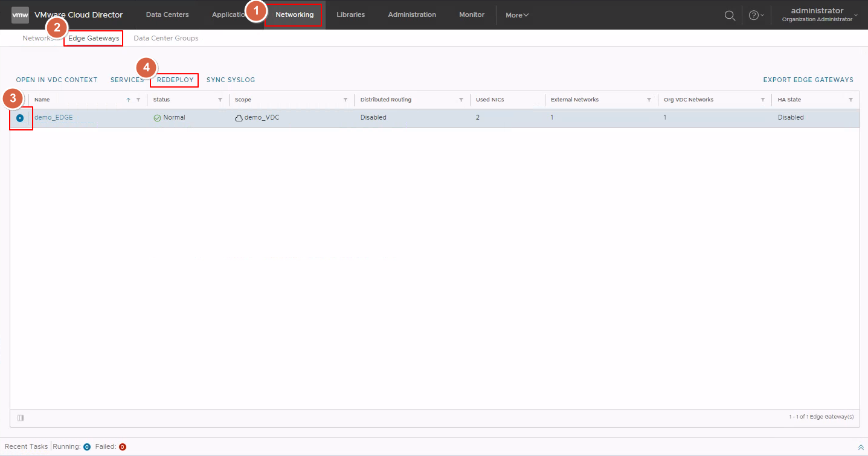
Task: Open Data Center Groups sub-tab
Action: coord(166,38)
